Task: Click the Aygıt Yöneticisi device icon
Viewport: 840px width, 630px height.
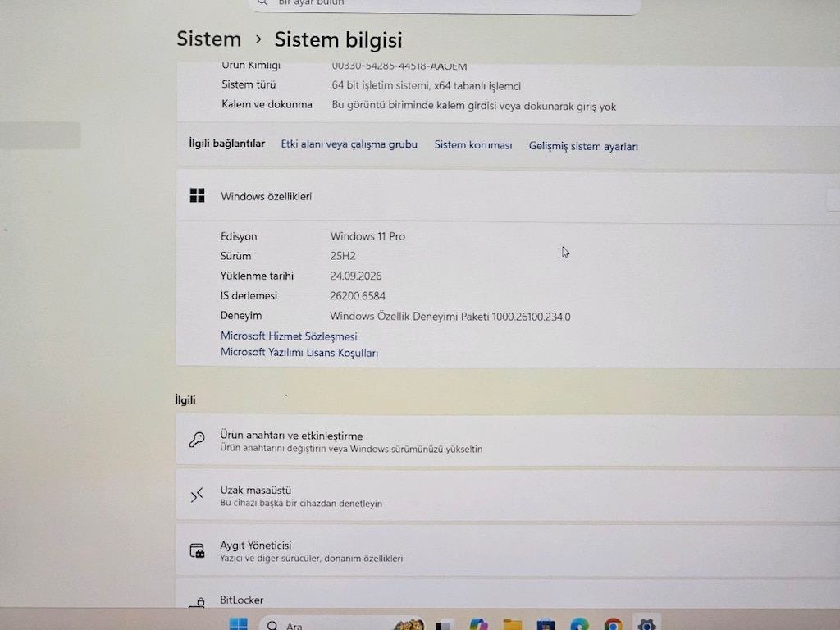Action: click(197, 550)
